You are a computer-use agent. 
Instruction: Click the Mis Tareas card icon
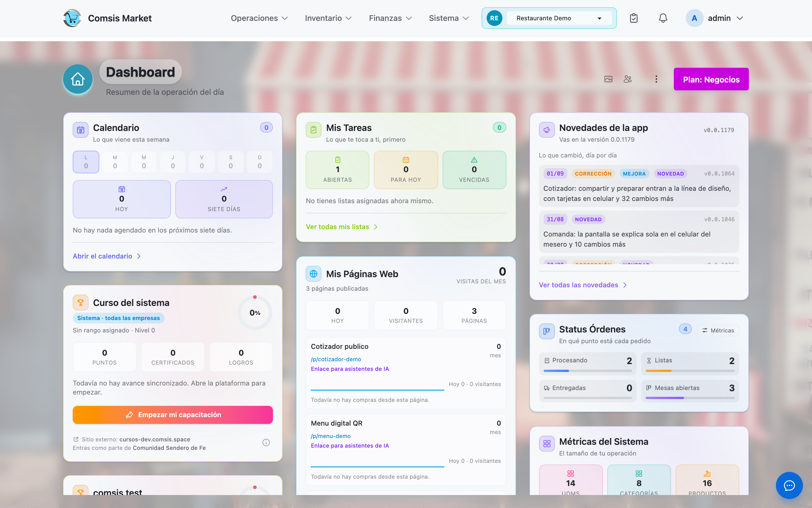tap(314, 130)
